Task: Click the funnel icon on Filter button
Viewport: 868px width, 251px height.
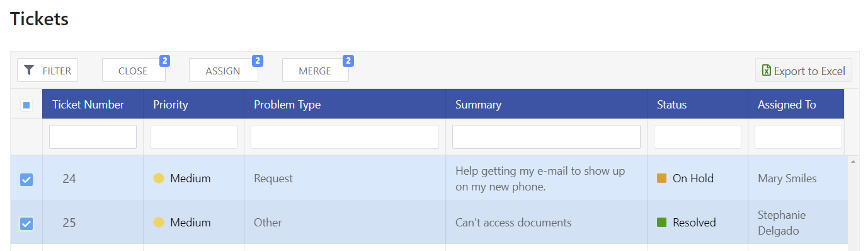Action: pos(29,71)
